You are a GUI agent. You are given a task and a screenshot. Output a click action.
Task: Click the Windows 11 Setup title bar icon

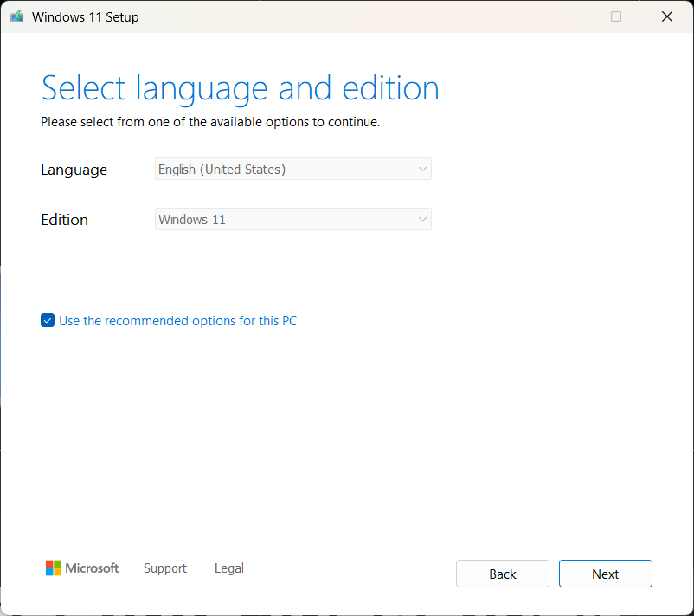click(16, 16)
